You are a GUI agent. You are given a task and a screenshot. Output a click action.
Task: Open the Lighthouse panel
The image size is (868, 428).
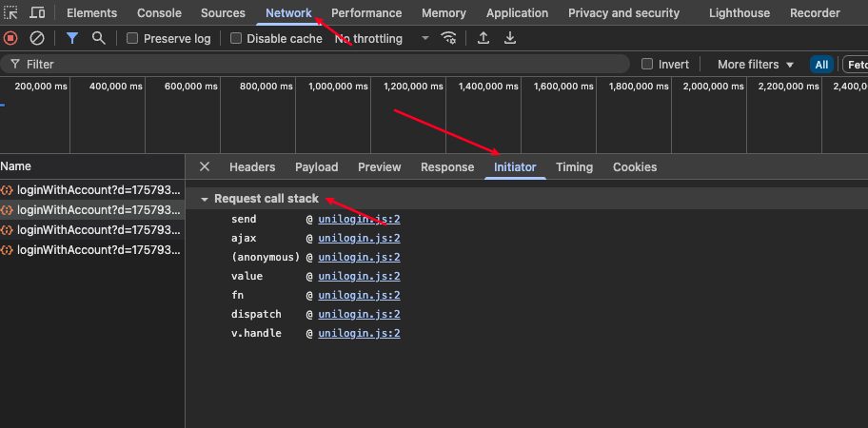tap(740, 12)
